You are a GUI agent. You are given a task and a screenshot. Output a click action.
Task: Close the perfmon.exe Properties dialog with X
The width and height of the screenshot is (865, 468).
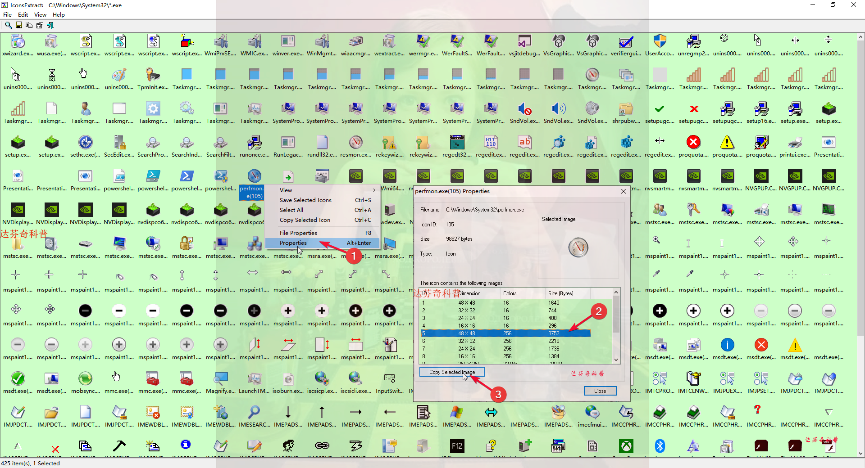point(623,192)
